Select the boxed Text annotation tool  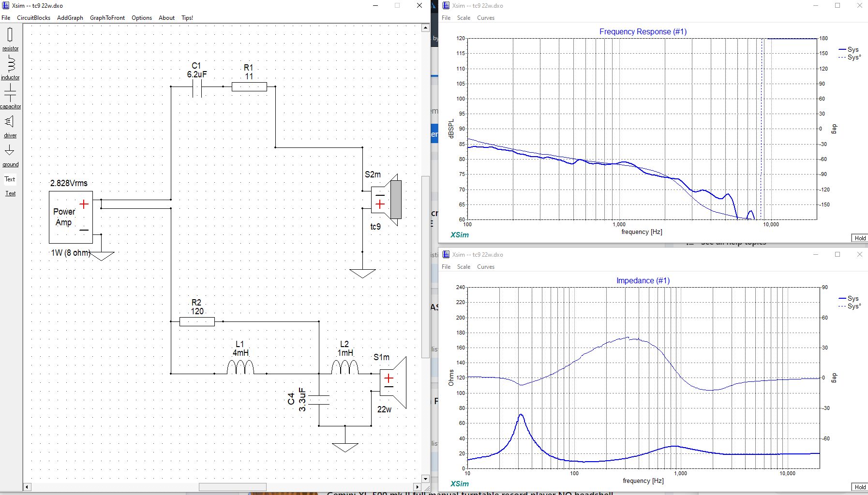[x=10, y=179]
